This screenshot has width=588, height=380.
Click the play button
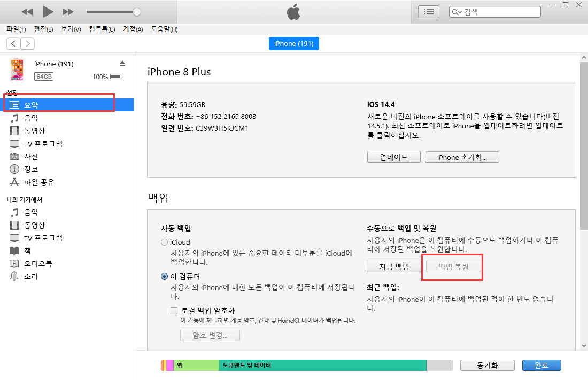click(48, 12)
